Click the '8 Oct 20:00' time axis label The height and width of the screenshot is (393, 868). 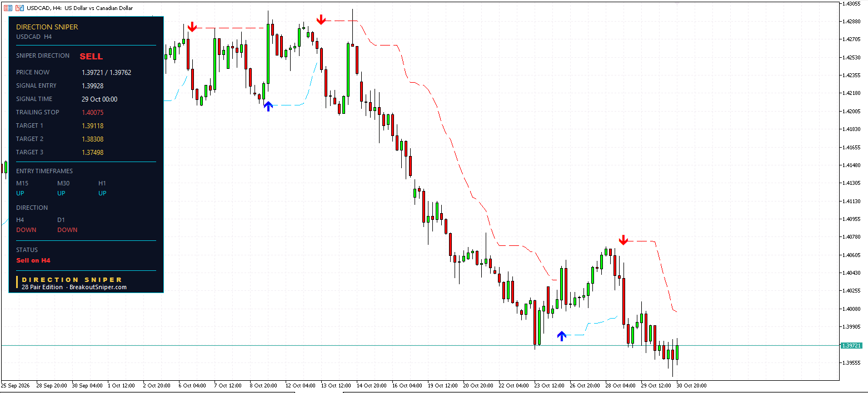click(x=263, y=385)
